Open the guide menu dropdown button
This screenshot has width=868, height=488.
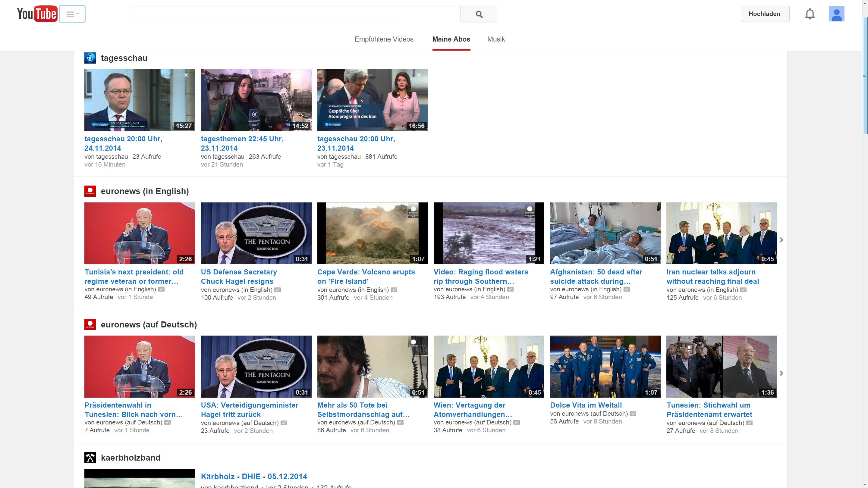pyautogui.click(x=72, y=14)
